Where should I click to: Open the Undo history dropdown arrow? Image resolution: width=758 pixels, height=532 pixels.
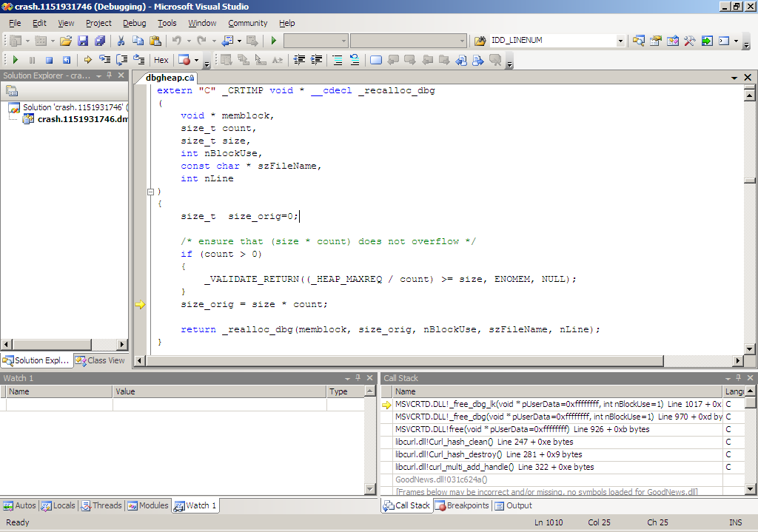click(189, 41)
